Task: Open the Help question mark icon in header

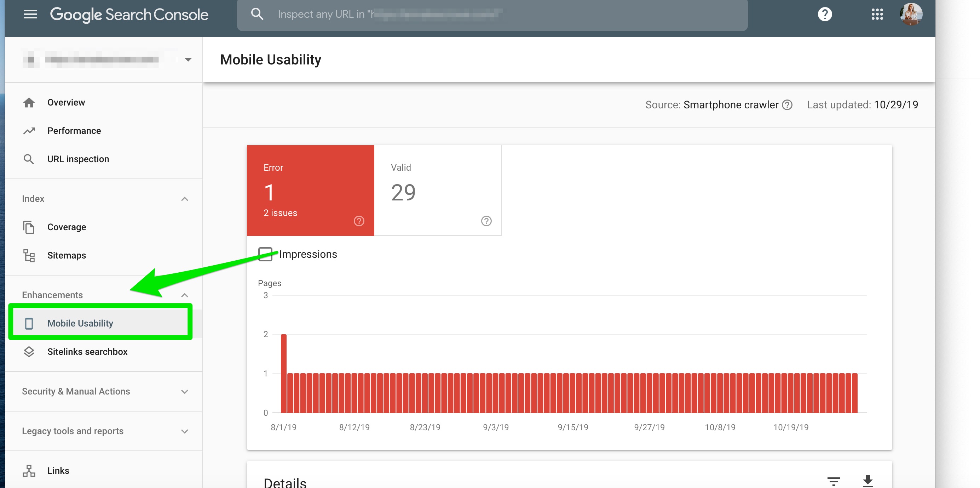Action: click(x=825, y=15)
